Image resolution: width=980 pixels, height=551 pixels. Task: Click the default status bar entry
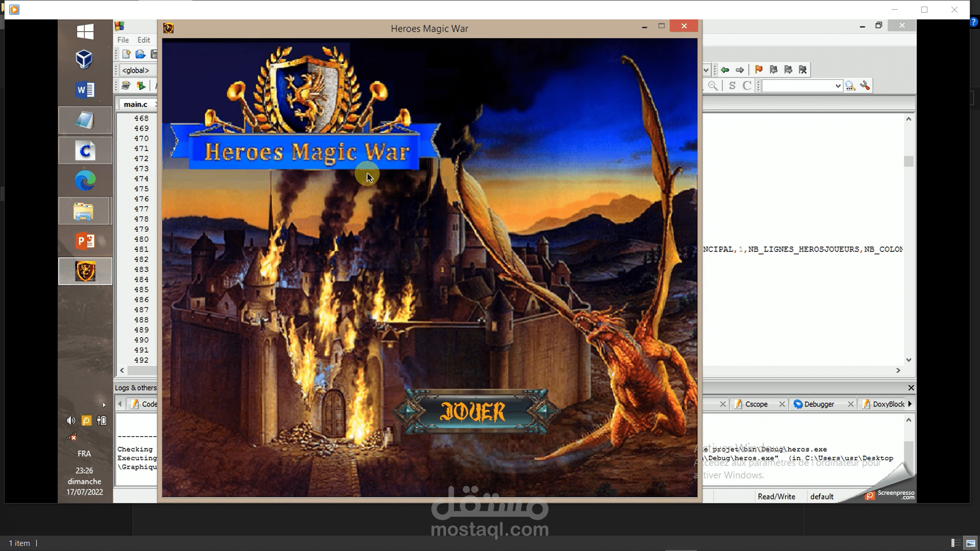click(822, 496)
